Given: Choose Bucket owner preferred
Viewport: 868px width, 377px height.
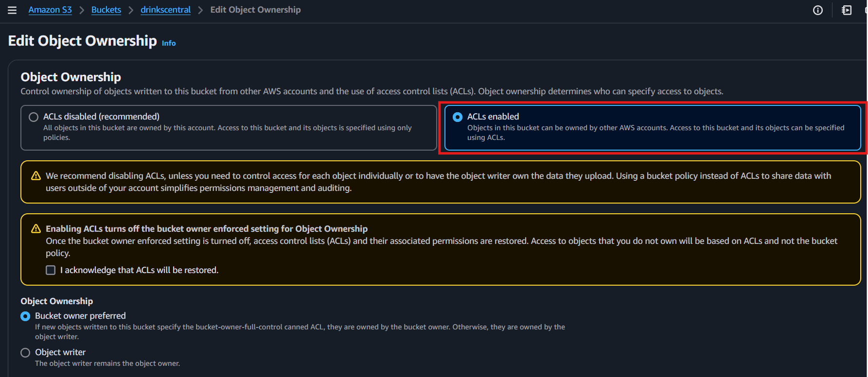Looking at the screenshot, I should pyautogui.click(x=25, y=316).
